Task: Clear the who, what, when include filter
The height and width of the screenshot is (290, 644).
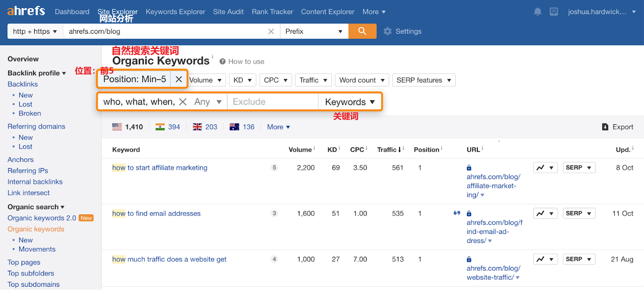Action: pyautogui.click(x=183, y=102)
